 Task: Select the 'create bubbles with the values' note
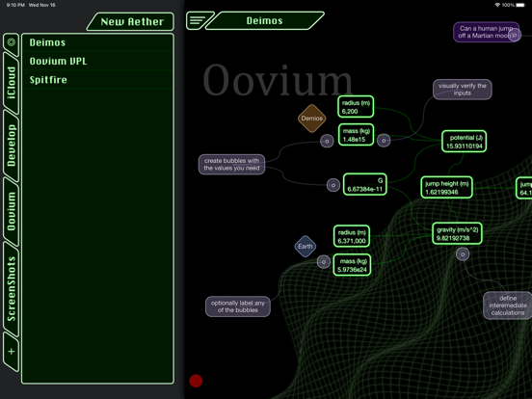(231, 165)
